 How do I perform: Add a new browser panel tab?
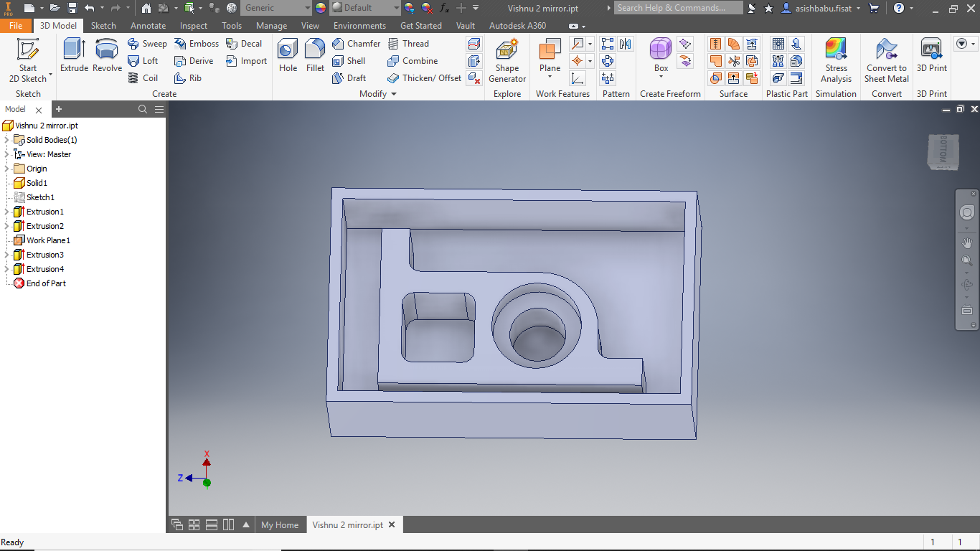pyautogui.click(x=59, y=109)
